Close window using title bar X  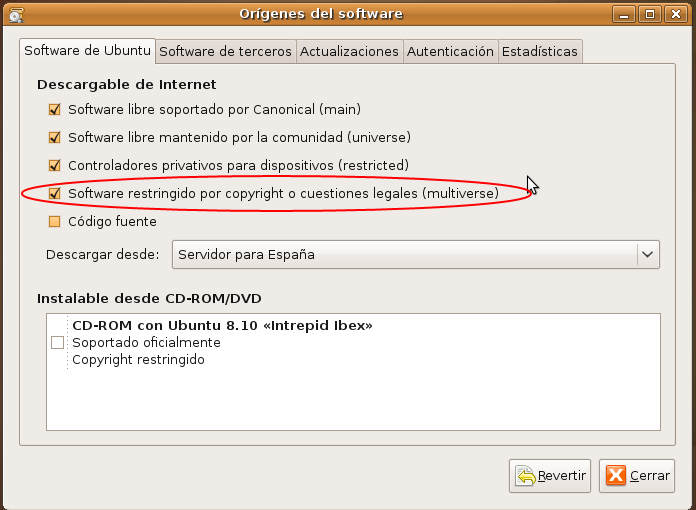[673, 14]
